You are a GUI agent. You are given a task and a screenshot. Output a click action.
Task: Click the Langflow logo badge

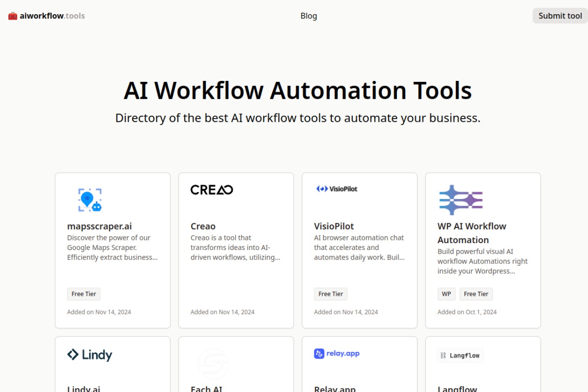pos(460,355)
